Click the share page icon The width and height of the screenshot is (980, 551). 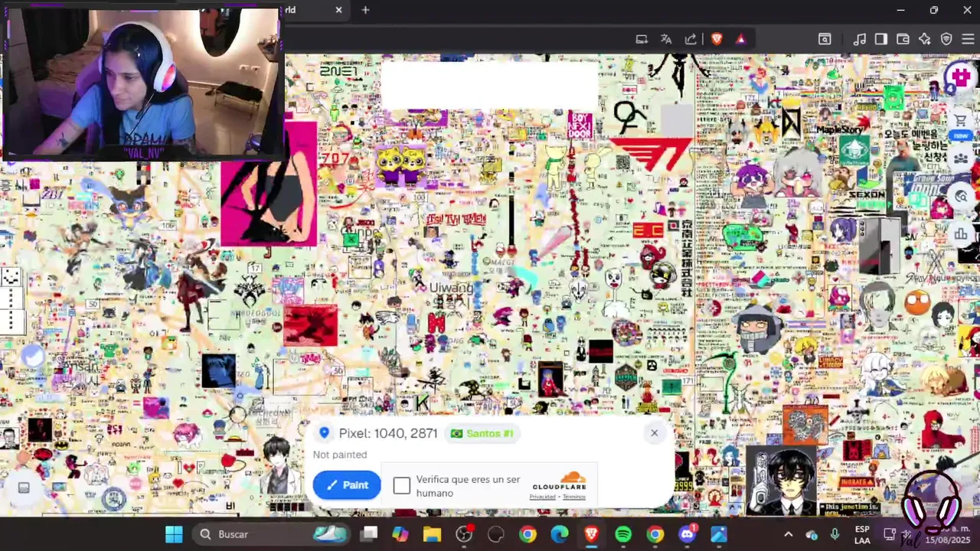[691, 39]
